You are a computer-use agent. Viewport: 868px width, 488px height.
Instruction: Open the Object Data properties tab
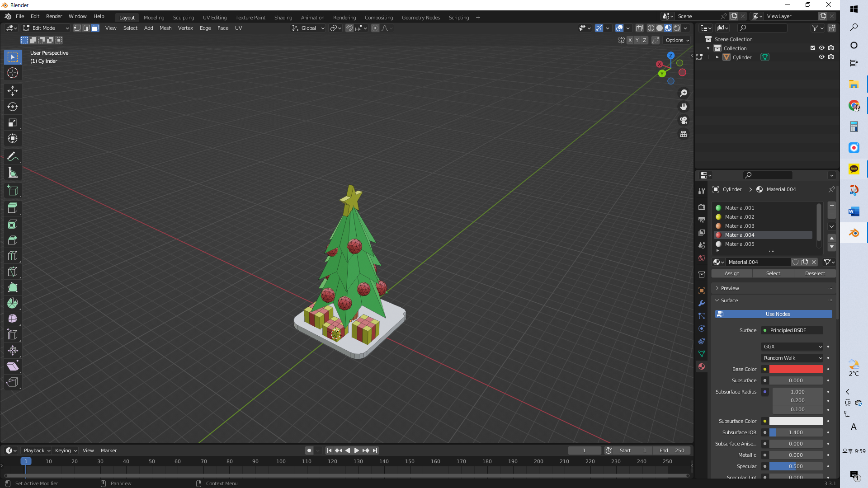(702, 354)
